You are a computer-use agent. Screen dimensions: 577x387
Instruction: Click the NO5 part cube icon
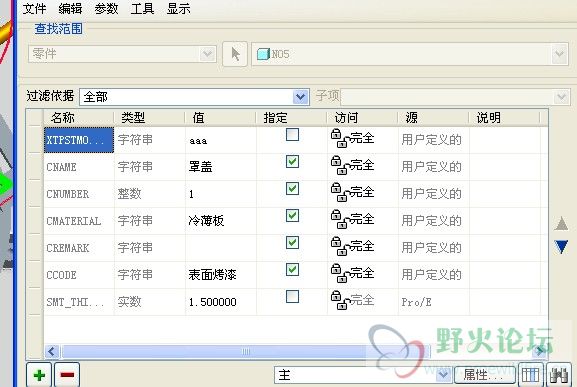coord(263,54)
